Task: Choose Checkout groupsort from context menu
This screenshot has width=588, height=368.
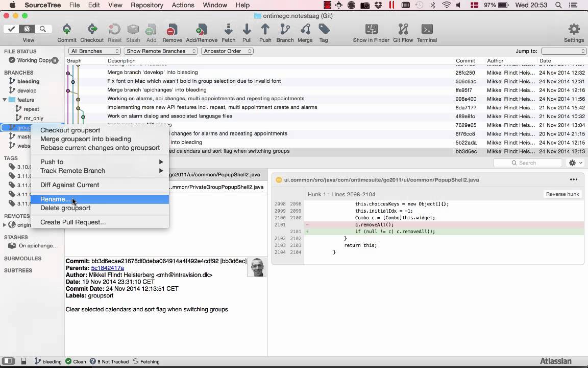Action: click(x=100, y=130)
